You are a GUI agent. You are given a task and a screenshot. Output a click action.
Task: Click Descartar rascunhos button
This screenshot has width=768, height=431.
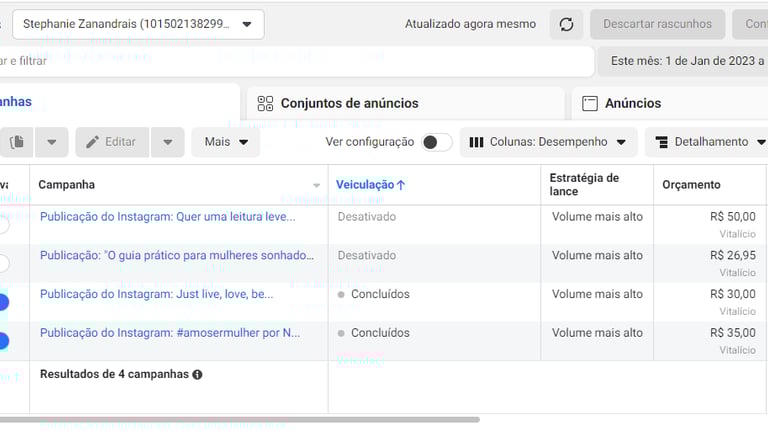coord(657,24)
